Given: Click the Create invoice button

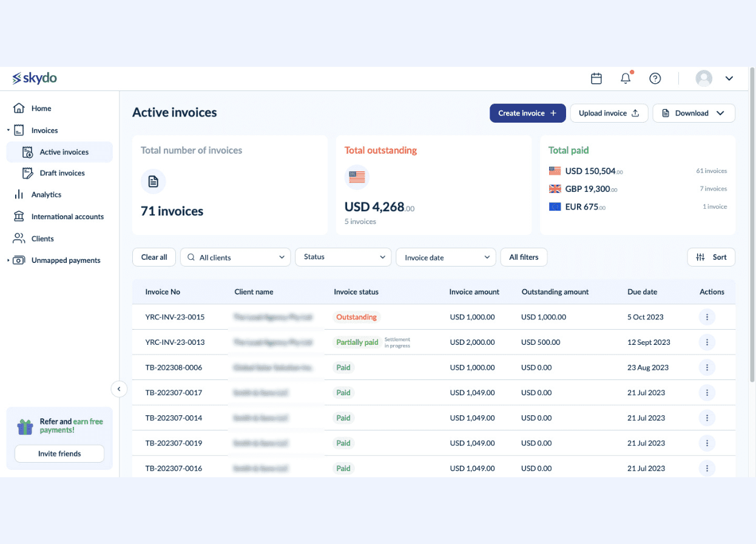Looking at the screenshot, I should pos(527,113).
